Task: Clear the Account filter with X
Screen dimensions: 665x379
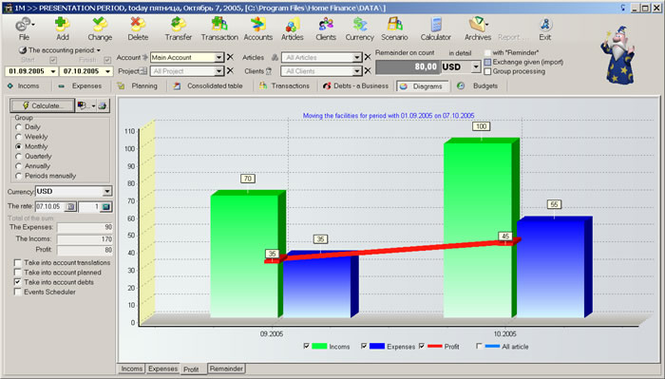Action: point(230,57)
